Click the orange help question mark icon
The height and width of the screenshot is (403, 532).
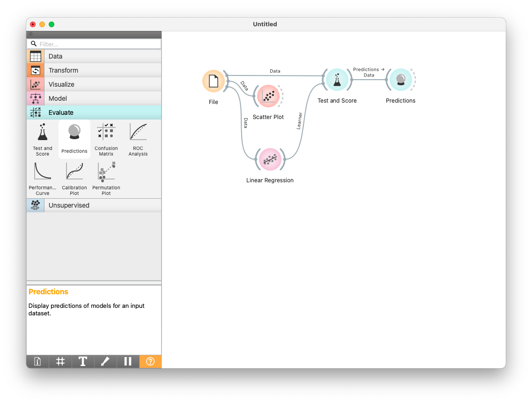[150, 362]
